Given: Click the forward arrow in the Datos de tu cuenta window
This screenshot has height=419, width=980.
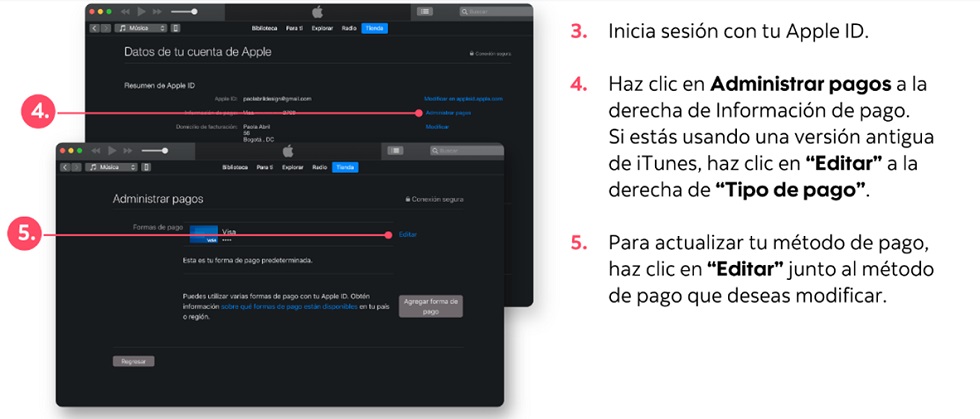Looking at the screenshot, I should pos(106,28).
